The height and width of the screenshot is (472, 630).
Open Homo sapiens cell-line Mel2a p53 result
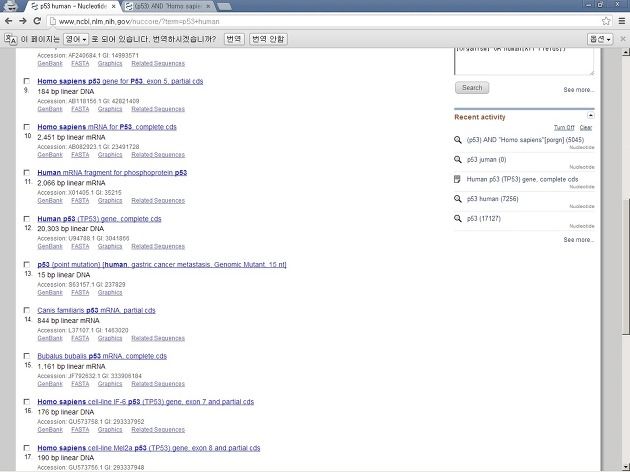(149, 448)
